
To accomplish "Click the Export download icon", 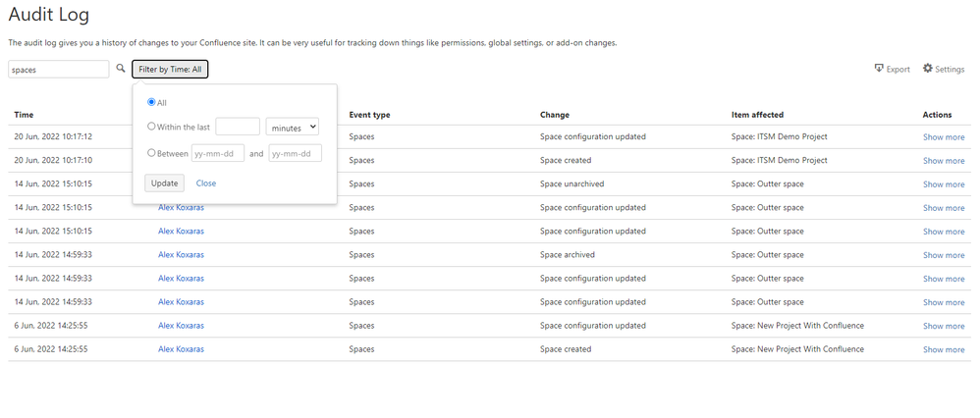I will click(x=879, y=70).
